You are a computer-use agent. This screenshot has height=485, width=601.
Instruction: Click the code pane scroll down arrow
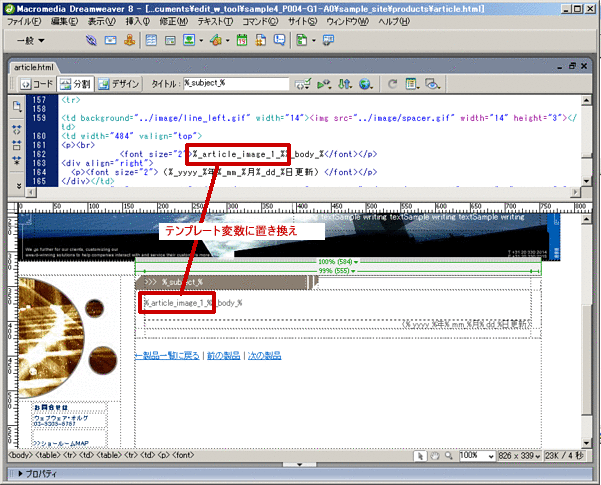pos(586,181)
